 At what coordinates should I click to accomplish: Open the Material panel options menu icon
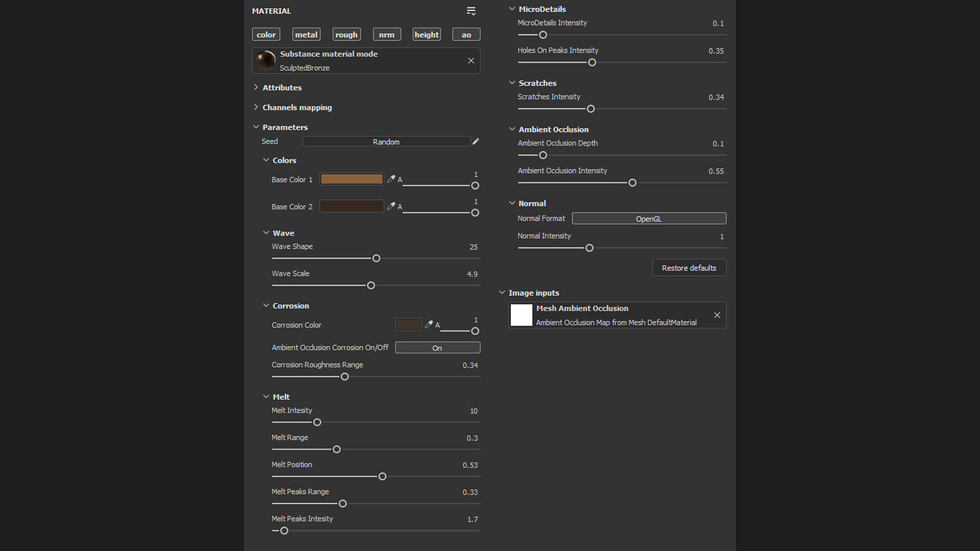[x=471, y=11]
